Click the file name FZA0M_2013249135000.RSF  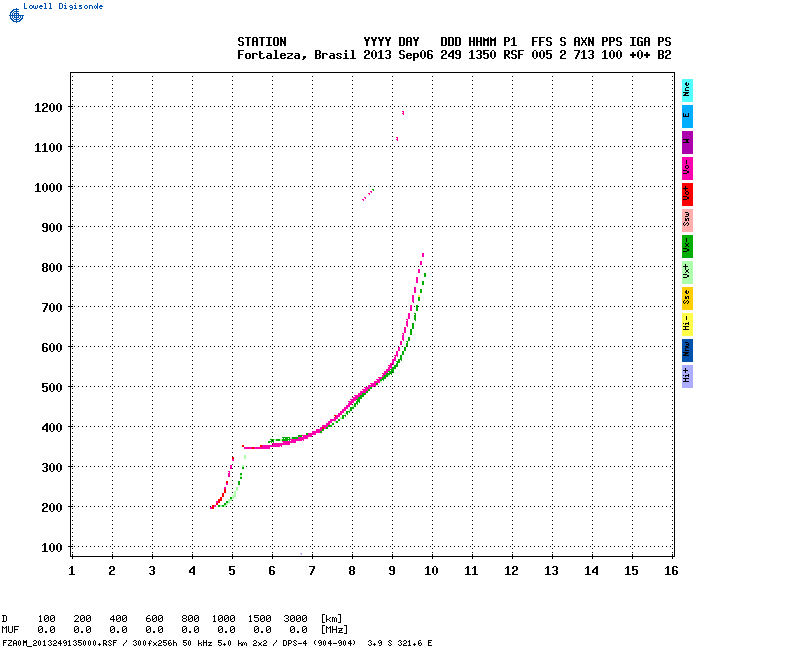(60, 643)
